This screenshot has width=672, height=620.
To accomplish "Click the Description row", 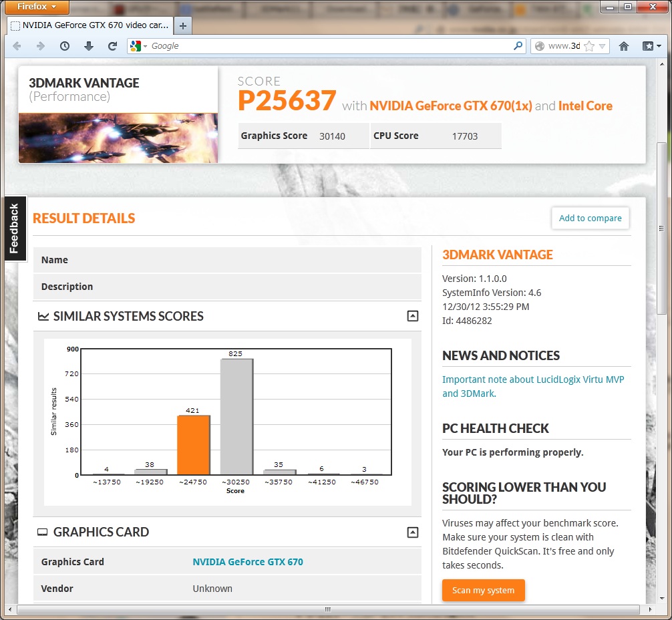I will pyautogui.click(x=227, y=287).
